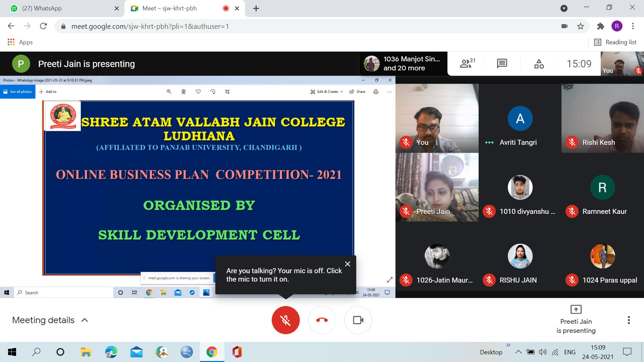Click Share in shared Photos toolbar
This screenshot has height=362, width=644.
click(x=358, y=92)
